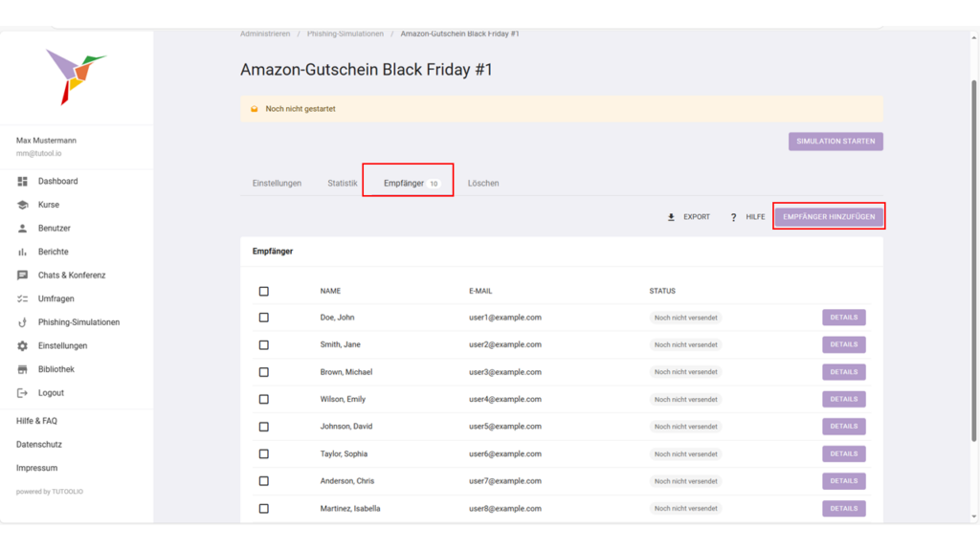Open Details for Johnson, David

coord(844,427)
